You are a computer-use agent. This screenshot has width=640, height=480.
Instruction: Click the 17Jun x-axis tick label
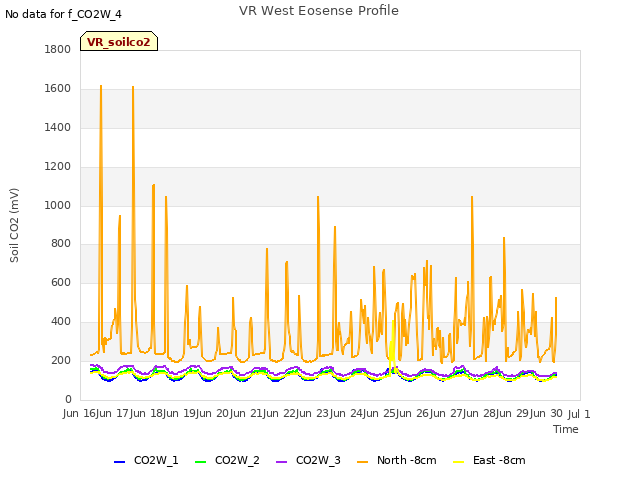(x=131, y=413)
